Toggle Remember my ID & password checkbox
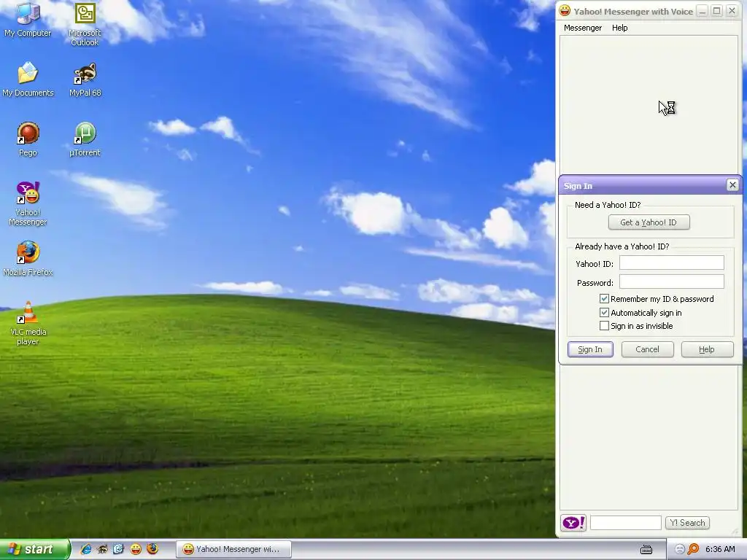 pyautogui.click(x=604, y=298)
